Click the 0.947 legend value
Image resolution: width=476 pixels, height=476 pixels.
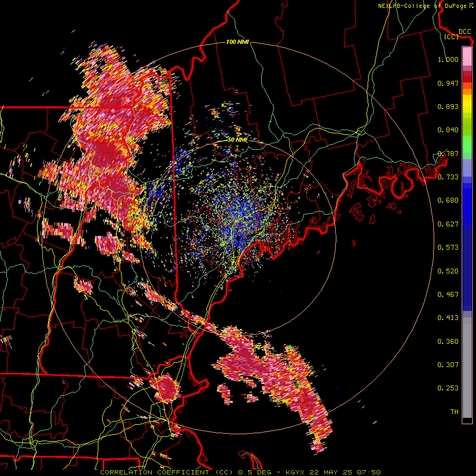click(448, 83)
